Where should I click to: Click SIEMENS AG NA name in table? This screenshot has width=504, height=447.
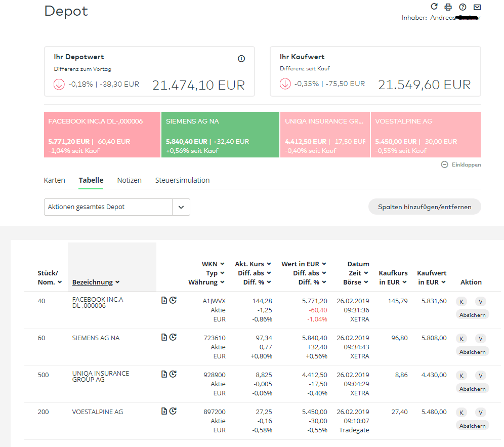click(x=96, y=338)
